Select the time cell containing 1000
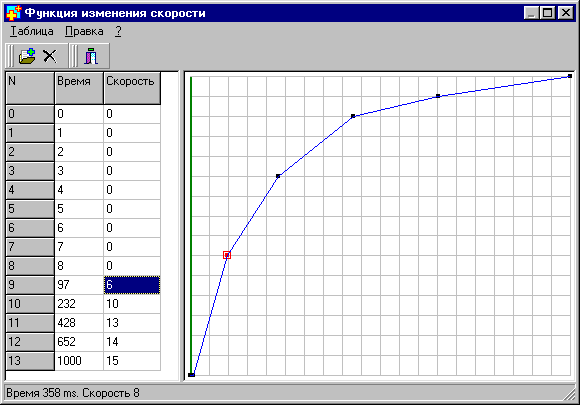 pos(79,361)
